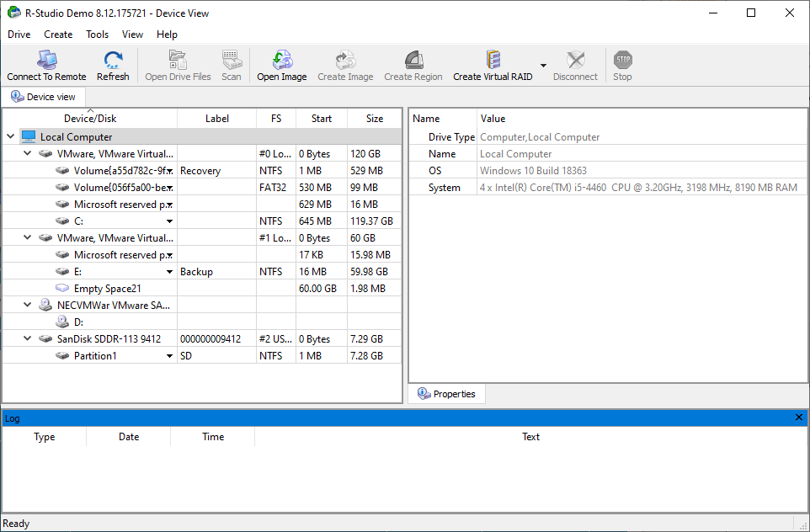
Task: Select the 17 KB Microsoft reserved partition
Action: pyautogui.click(x=202, y=255)
